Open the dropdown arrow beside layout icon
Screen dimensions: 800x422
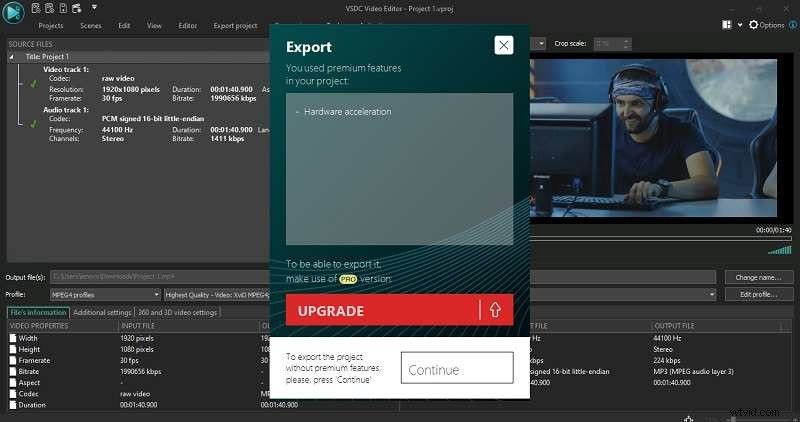(740, 25)
